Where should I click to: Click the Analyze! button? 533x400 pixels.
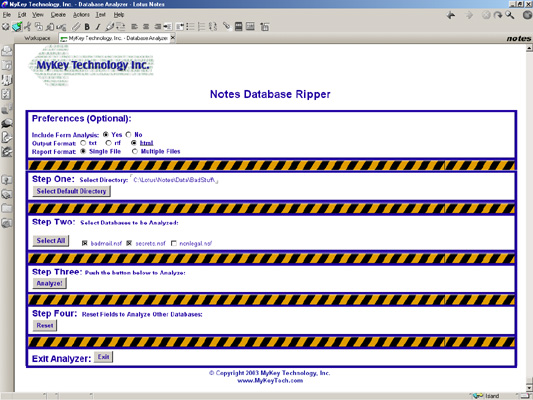50,283
